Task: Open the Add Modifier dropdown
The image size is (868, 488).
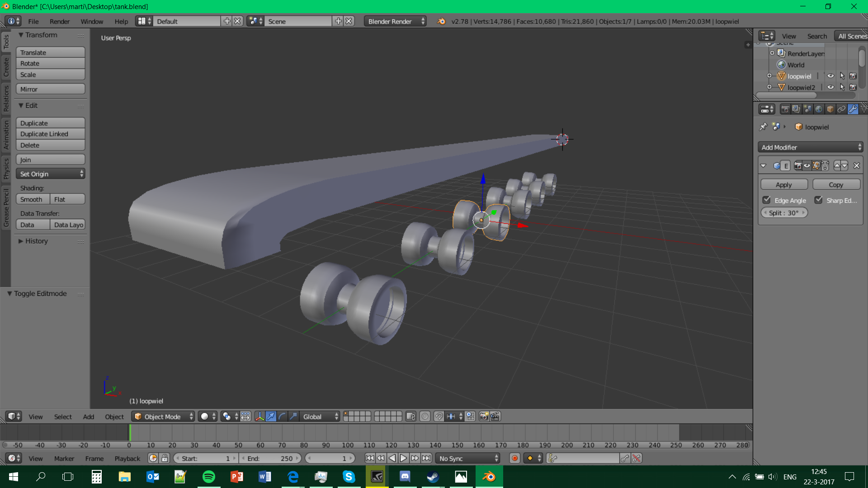Action: pyautogui.click(x=810, y=147)
